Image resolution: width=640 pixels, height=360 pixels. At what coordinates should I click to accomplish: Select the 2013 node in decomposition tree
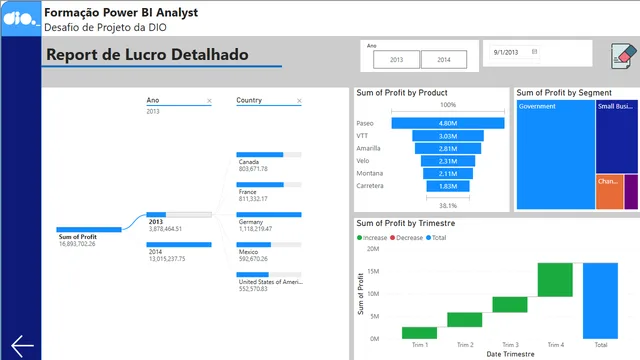coord(179,215)
